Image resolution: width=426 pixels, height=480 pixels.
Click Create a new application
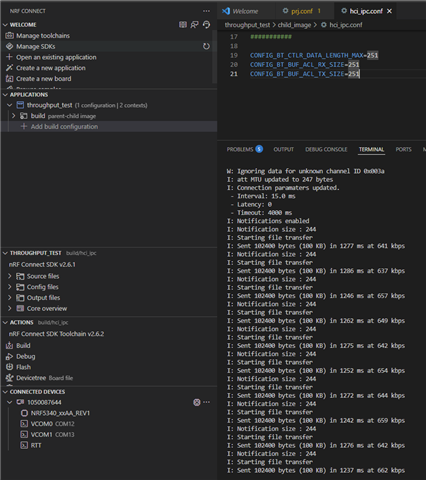51,68
